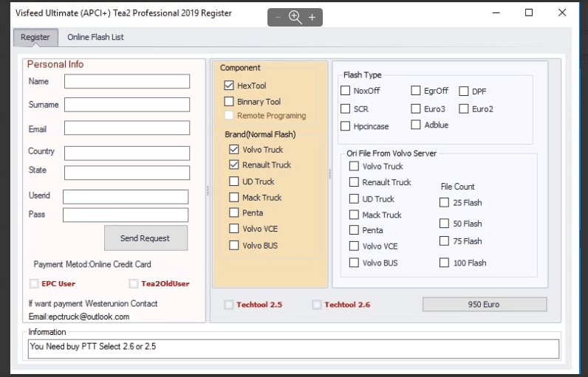Image resolution: width=588 pixels, height=377 pixels.
Task: Check the NoxOff flash type
Action: (x=346, y=91)
